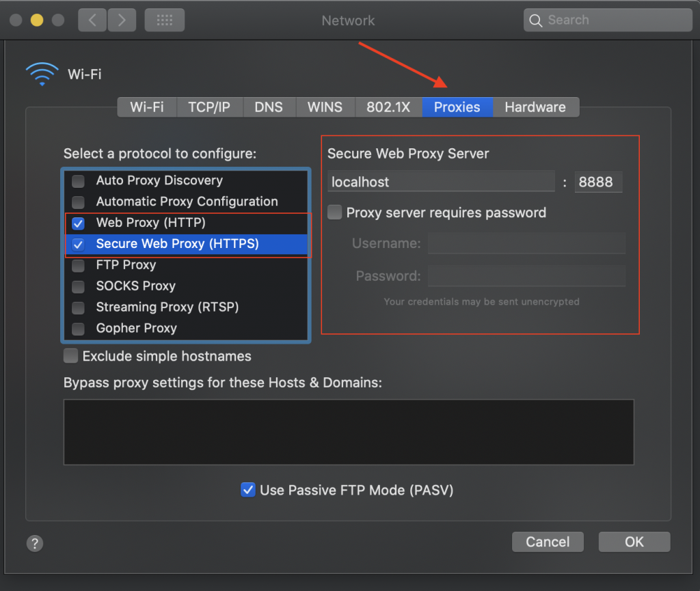Open help with the question mark

pos(35,543)
